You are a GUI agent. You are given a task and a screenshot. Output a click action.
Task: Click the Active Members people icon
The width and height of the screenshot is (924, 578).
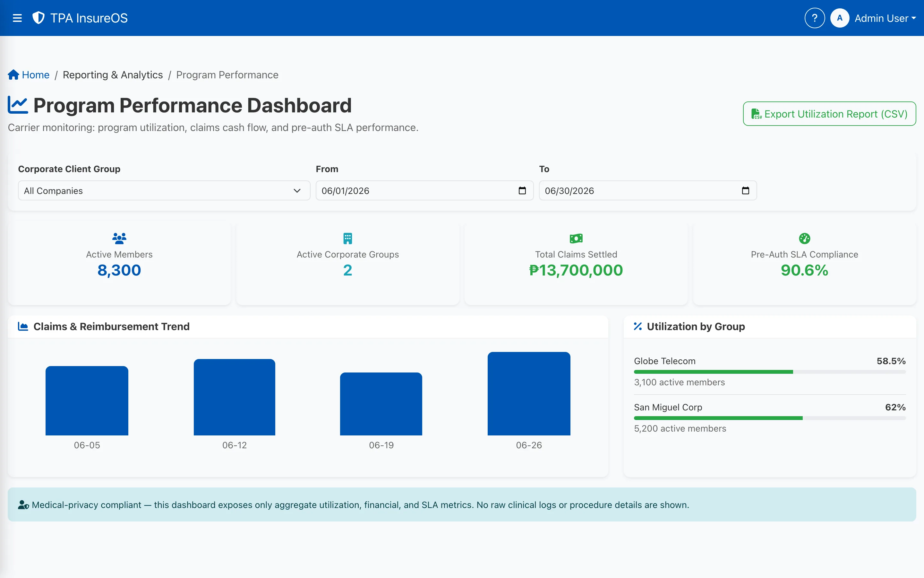click(119, 239)
